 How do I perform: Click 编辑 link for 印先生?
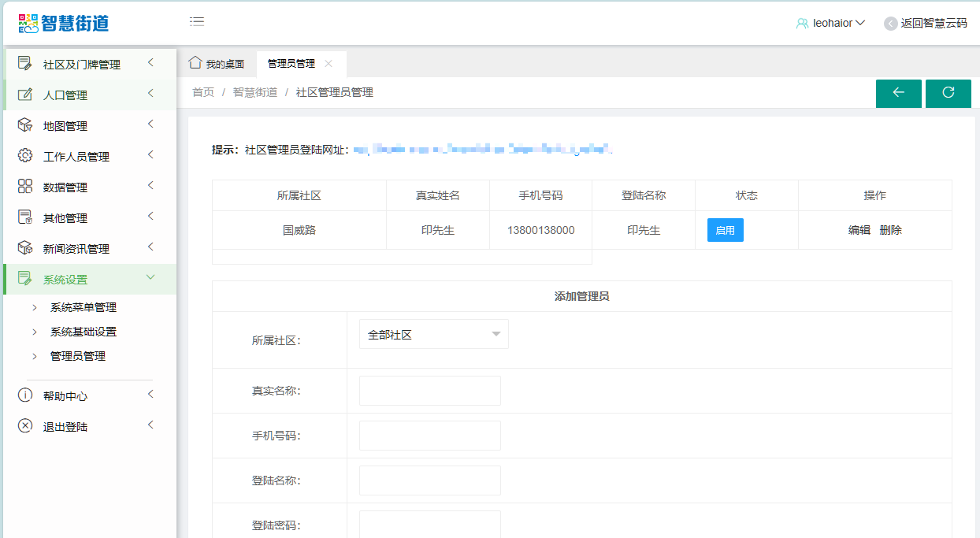[859, 230]
